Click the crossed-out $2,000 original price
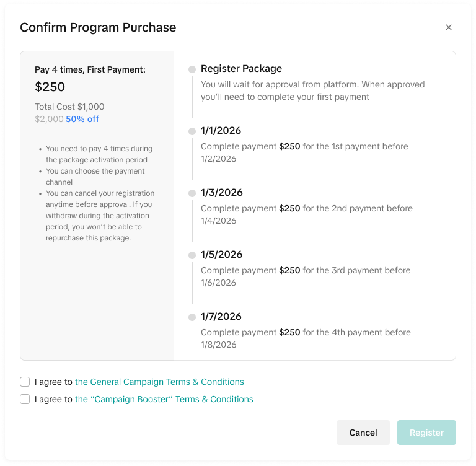This screenshot has height=466, width=476. coord(49,119)
